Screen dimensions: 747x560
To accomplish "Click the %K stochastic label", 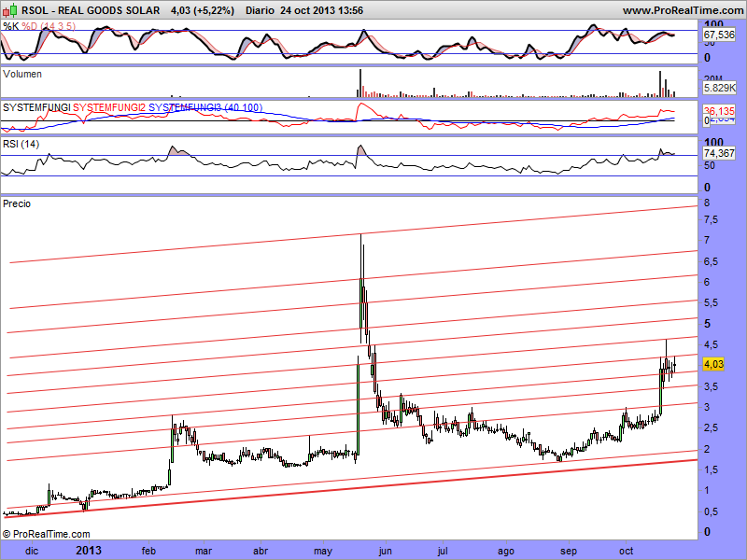I will point(11,26).
